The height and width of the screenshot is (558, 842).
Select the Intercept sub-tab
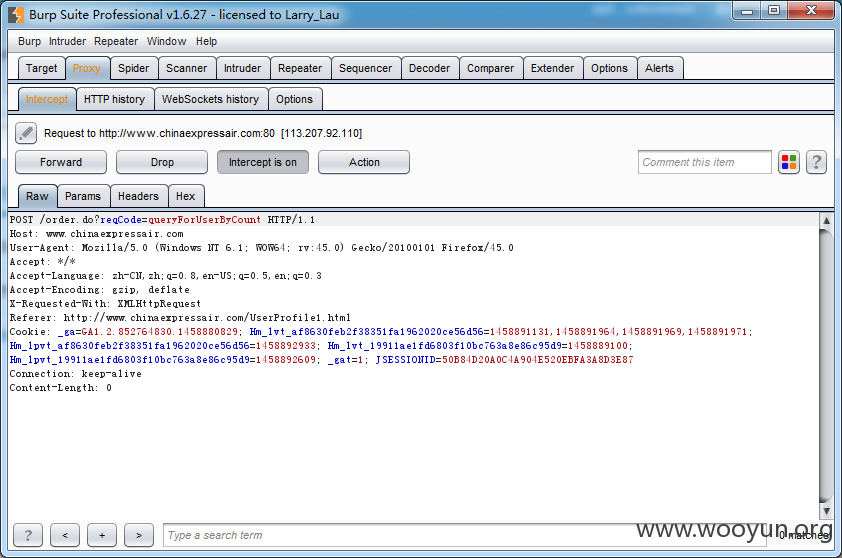click(47, 99)
